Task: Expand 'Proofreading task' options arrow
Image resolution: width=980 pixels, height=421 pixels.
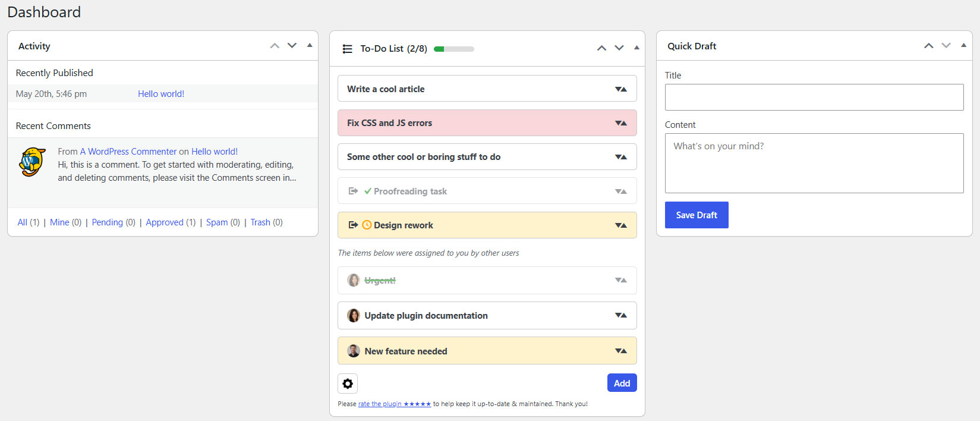Action: 621,191
